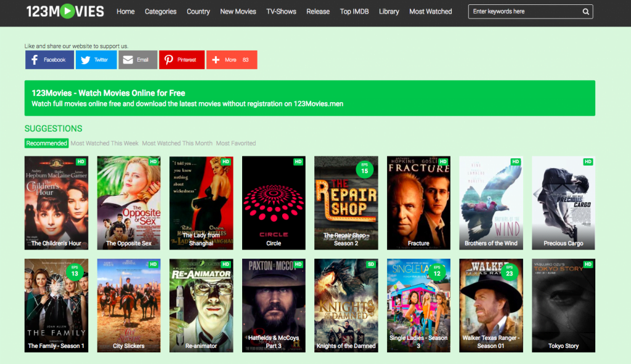This screenshot has width=631, height=364.
Task: Click EPS 15 badge on The Repair Shop
Action: [365, 170]
